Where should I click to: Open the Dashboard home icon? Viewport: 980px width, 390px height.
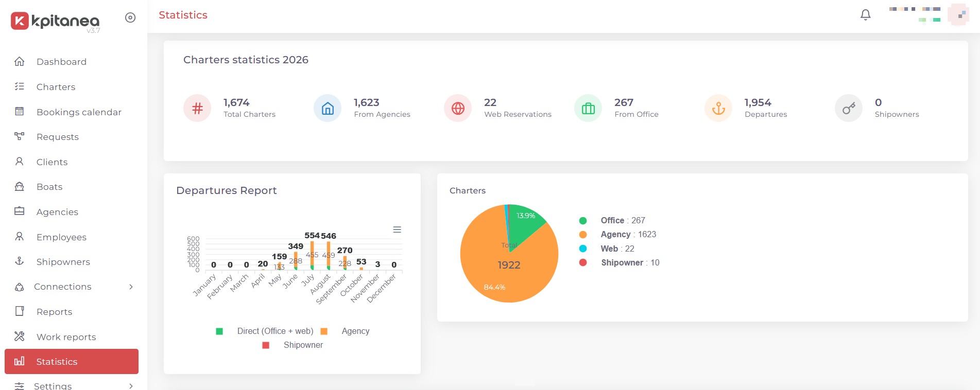pyautogui.click(x=20, y=62)
